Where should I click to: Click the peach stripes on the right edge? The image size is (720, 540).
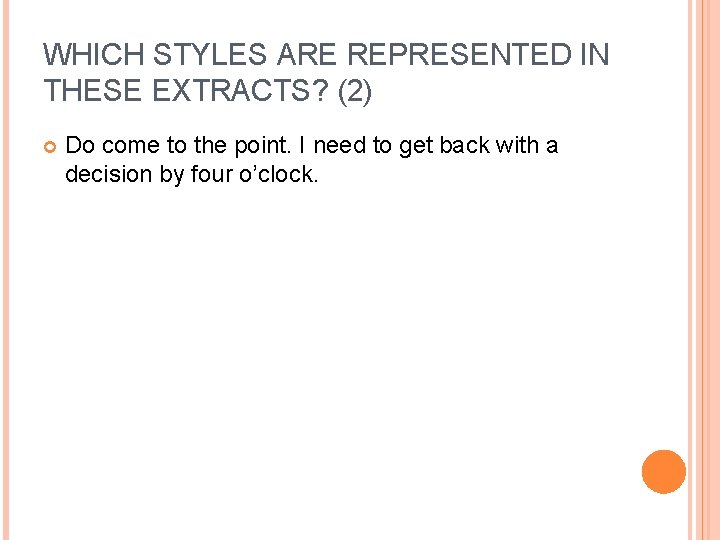(703, 270)
